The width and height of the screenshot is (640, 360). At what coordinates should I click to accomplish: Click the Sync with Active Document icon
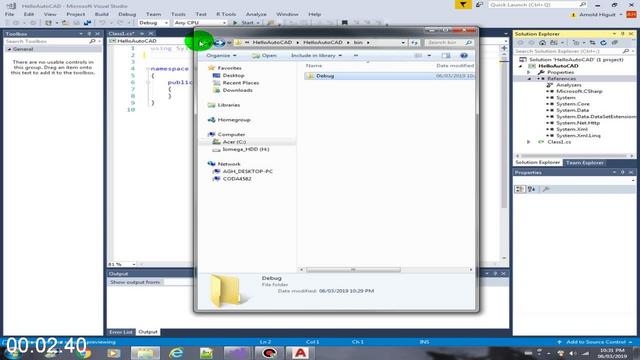point(592,43)
